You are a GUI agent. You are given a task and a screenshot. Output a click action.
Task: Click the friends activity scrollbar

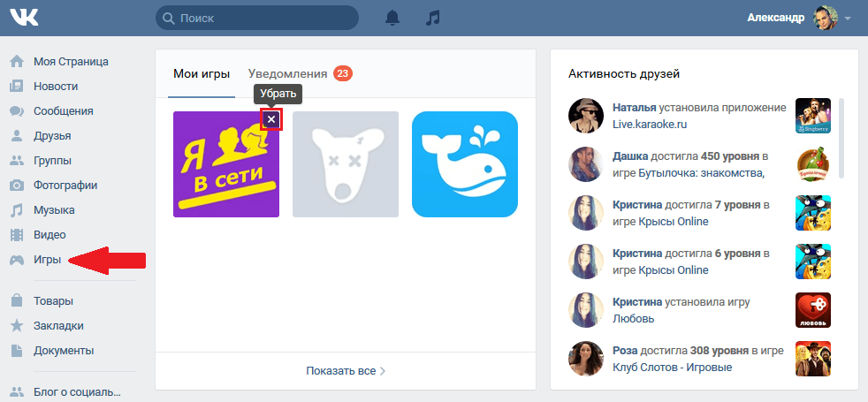tap(841, 138)
